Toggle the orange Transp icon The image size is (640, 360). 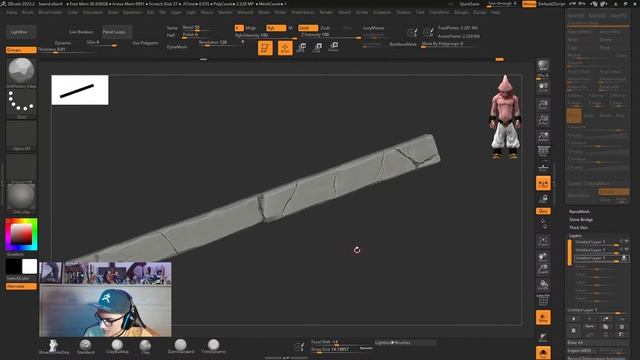(543, 318)
